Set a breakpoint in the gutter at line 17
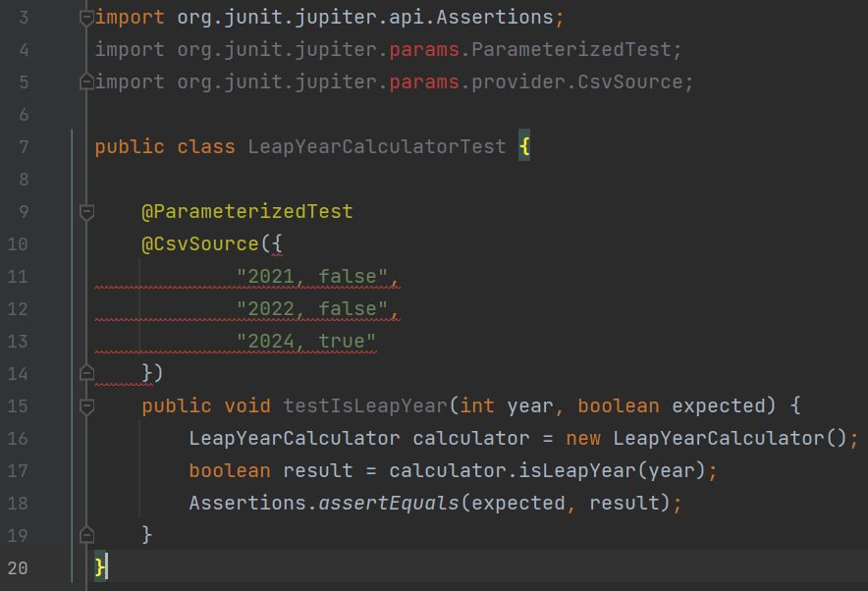The width and height of the screenshot is (868, 591). point(54,470)
